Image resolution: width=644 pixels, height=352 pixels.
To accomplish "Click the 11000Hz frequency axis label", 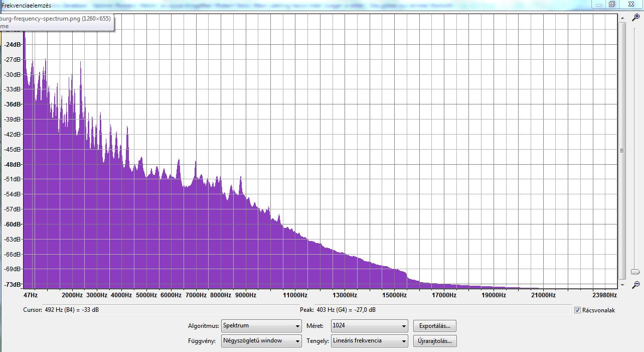I will (295, 295).
